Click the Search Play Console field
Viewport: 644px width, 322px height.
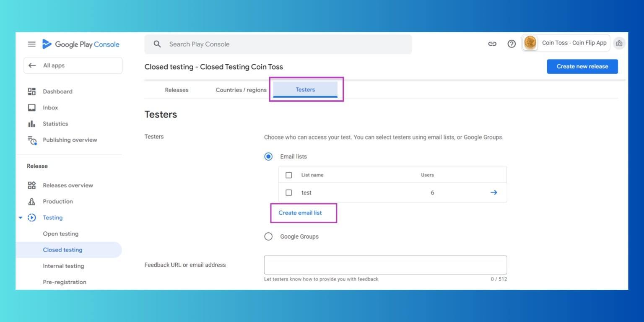coord(278,44)
